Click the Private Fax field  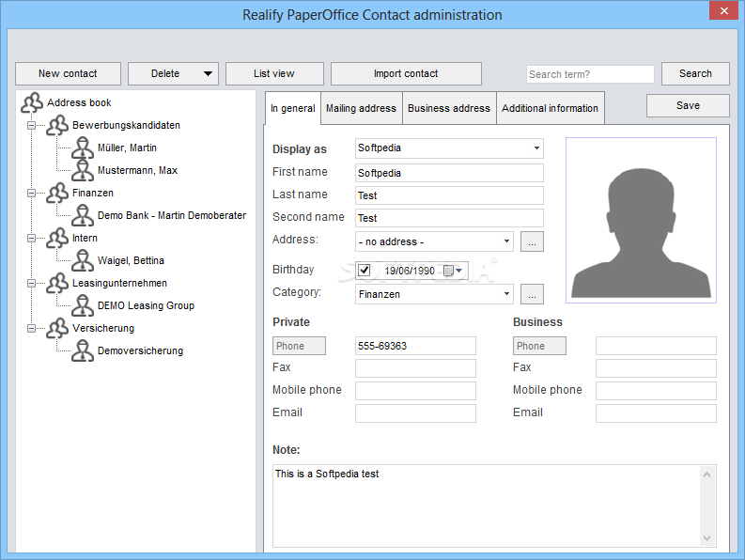click(x=415, y=368)
